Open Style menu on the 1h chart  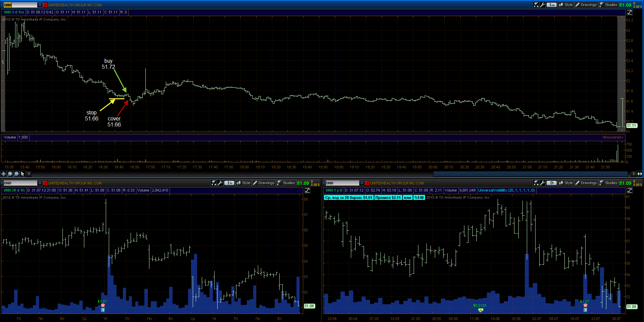(243, 183)
